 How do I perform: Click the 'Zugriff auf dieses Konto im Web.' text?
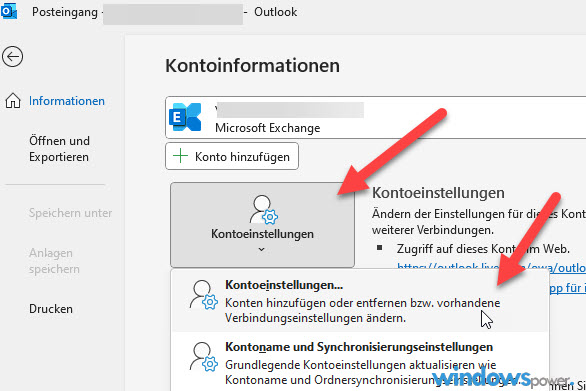click(483, 249)
